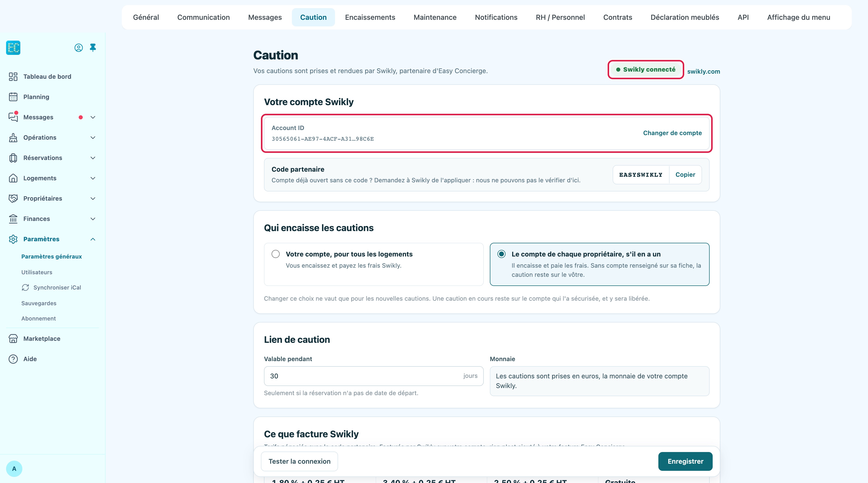Click the 'Valable pendant' days input field
Screen dimensions: 868x483
coord(374,376)
